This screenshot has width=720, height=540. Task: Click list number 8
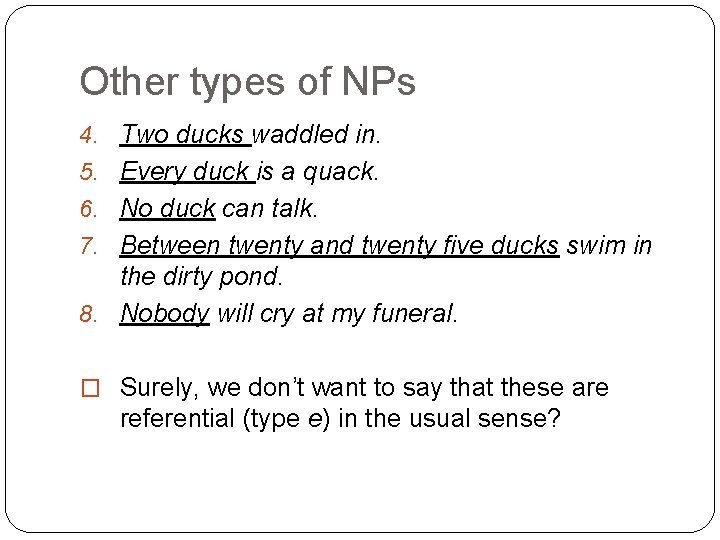[x=88, y=314]
